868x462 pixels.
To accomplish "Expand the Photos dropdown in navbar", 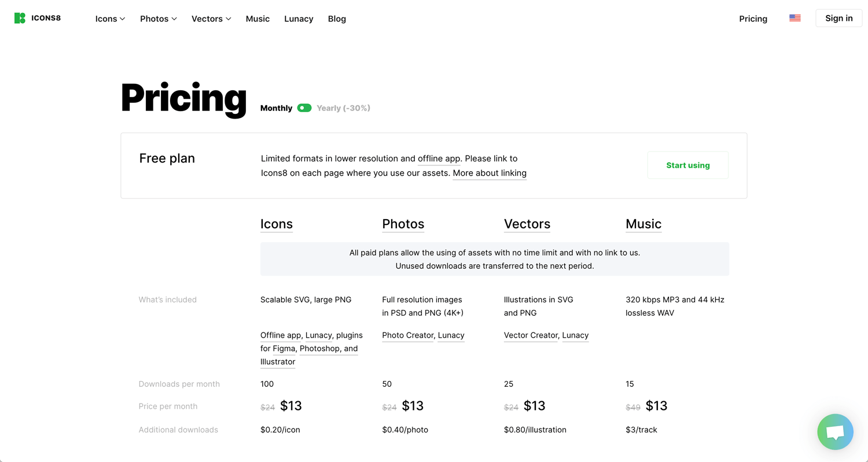I will tap(159, 19).
